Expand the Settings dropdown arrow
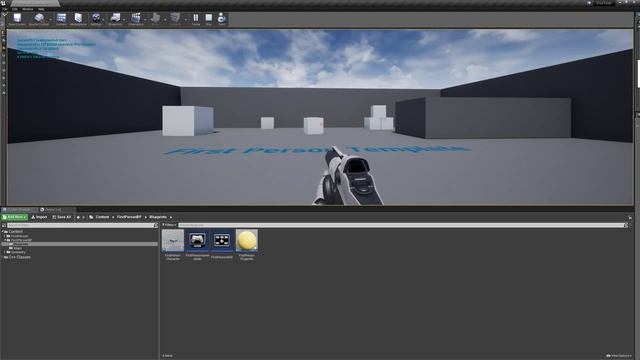The height and width of the screenshot is (360, 640). 103,20
